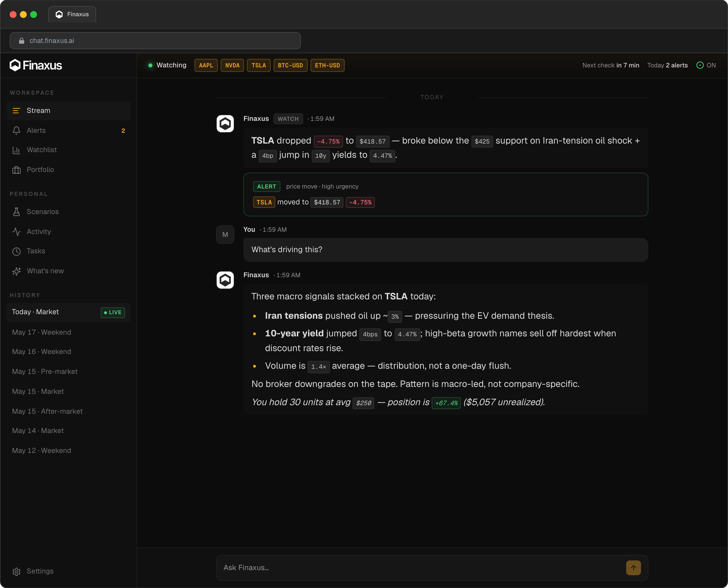Click the $250 average cost chip

pos(363,403)
